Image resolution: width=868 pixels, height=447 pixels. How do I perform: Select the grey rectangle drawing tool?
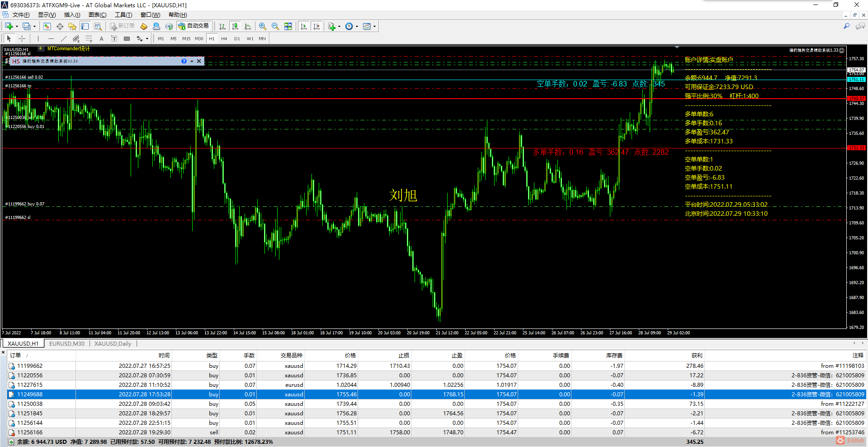click(x=127, y=38)
